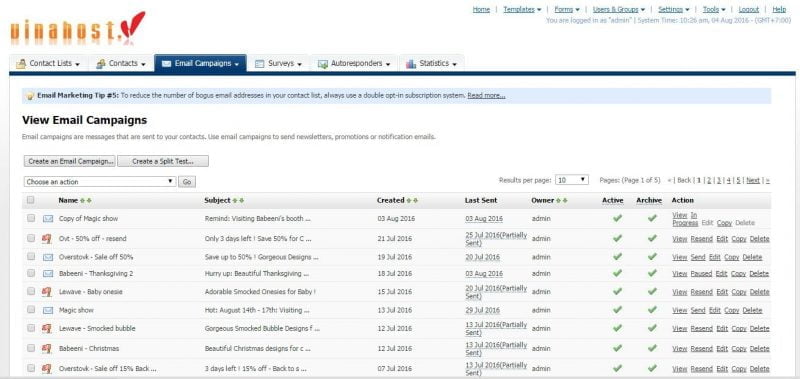This screenshot has height=379, width=800.
Task: Open the Results per page dropdown
Action: [571, 180]
